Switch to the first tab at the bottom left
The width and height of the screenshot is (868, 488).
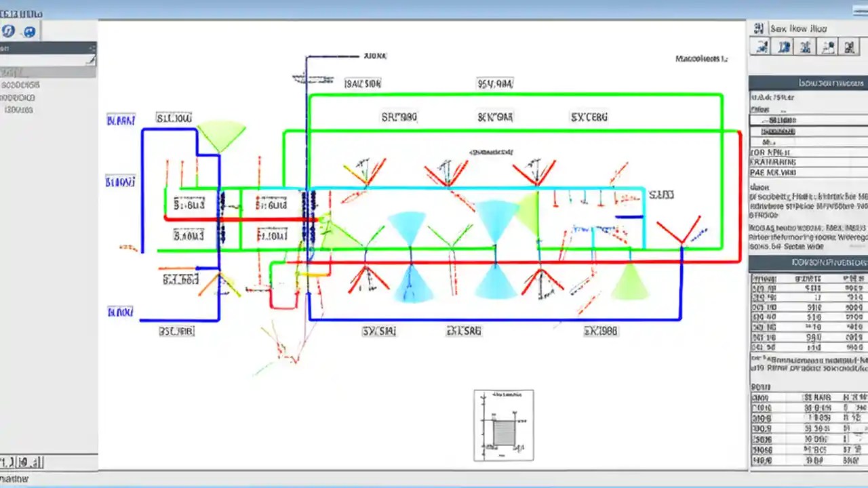[8, 462]
